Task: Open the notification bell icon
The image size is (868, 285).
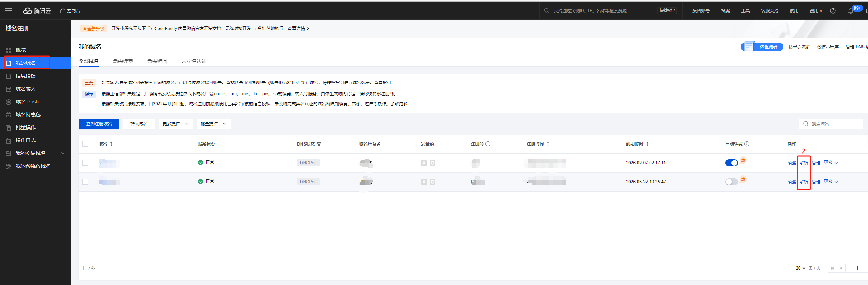Action: tap(850, 11)
